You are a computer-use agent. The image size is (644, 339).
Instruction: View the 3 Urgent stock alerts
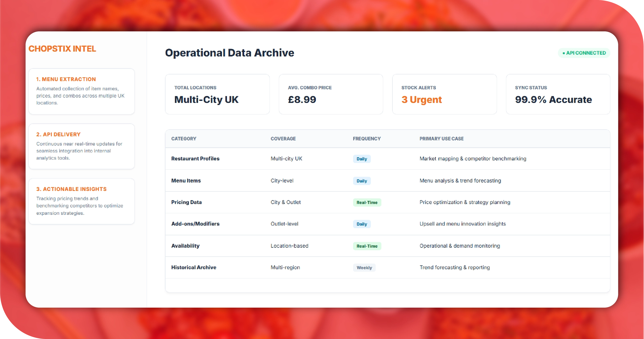(x=421, y=100)
